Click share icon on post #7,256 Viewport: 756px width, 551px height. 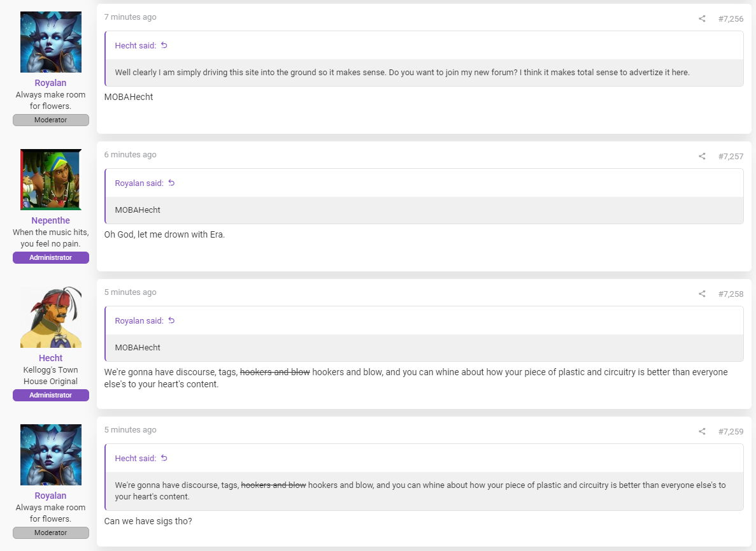pyautogui.click(x=702, y=19)
